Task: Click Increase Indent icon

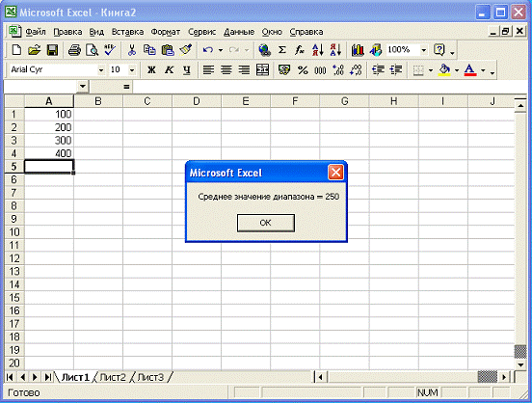Action: point(395,70)
